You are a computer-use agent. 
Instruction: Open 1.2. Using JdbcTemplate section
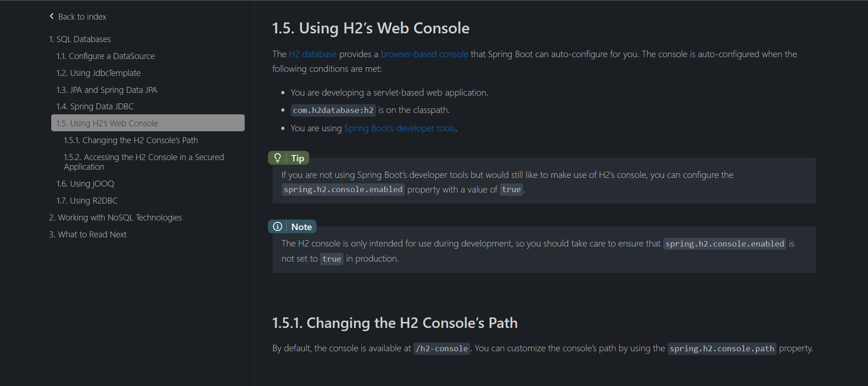click(98, 73)
